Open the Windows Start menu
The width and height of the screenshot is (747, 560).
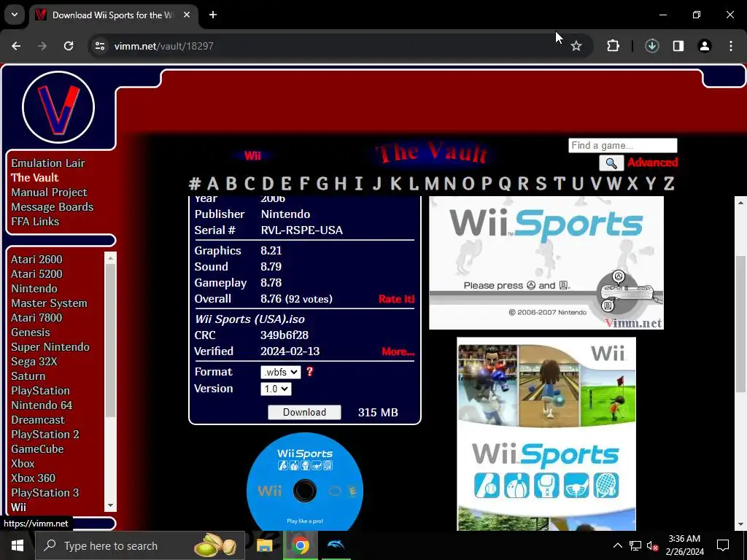pos(18,545)
